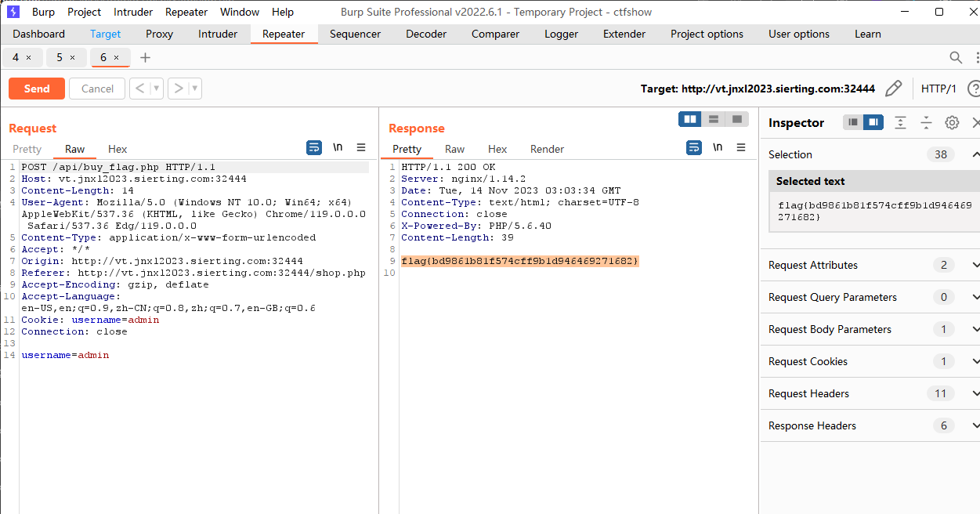Expand Request Cookies section
Viewport: 980px width, 514px height.
tap(975, 361)
